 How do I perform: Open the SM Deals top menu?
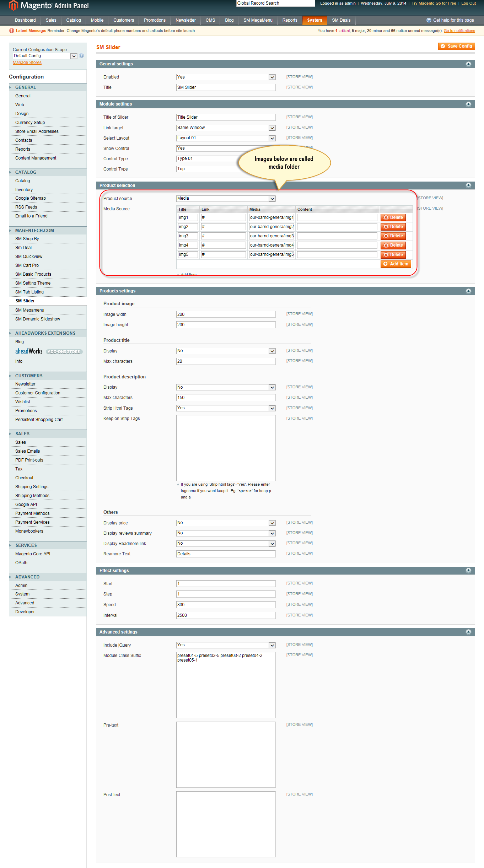[341, 20]
